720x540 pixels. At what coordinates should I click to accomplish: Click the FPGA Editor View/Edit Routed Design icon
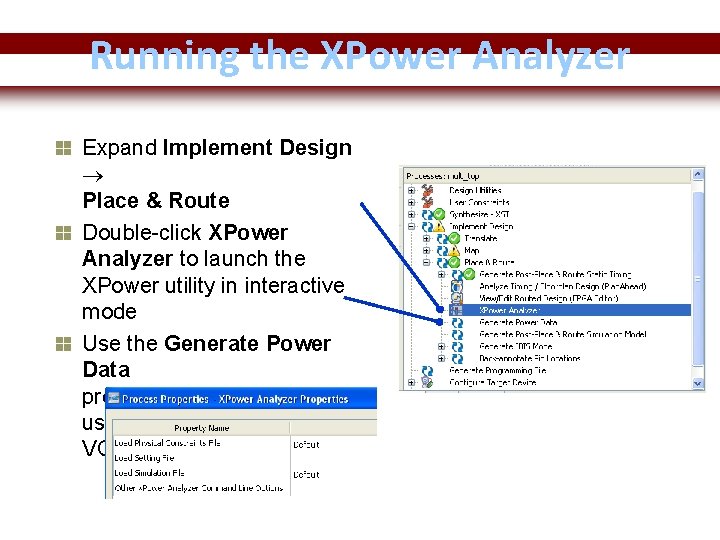click(457, 298)
